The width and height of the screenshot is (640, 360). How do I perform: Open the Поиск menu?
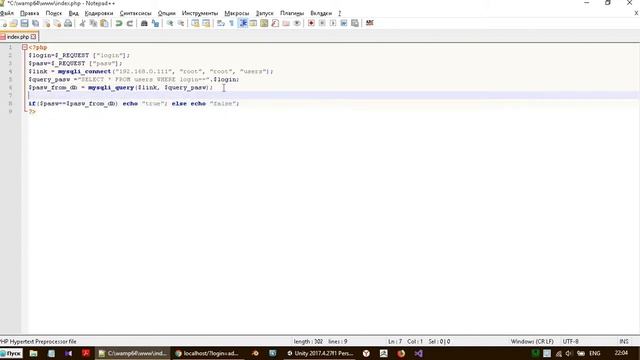[53, 13]
